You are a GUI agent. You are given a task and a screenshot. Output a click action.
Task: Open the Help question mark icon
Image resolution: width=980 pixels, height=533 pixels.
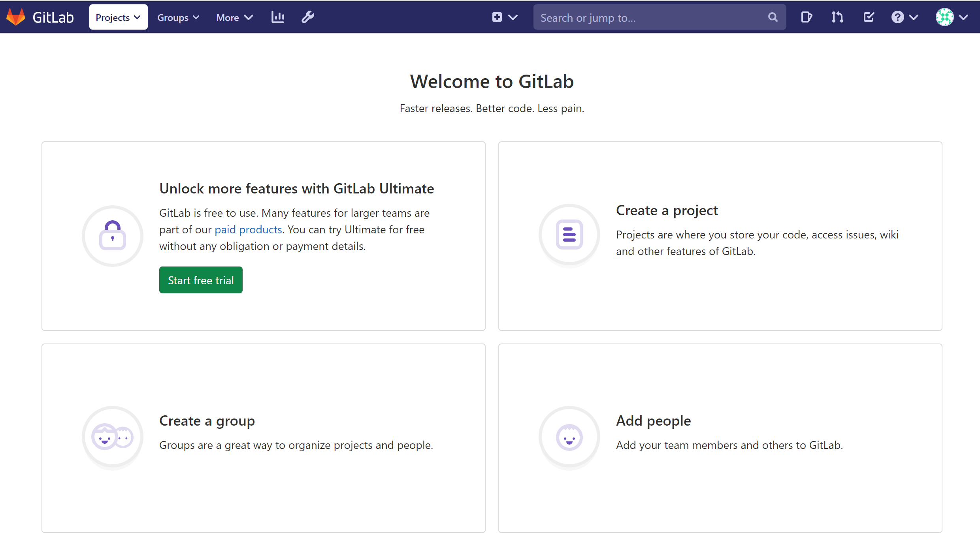[897, 17]
